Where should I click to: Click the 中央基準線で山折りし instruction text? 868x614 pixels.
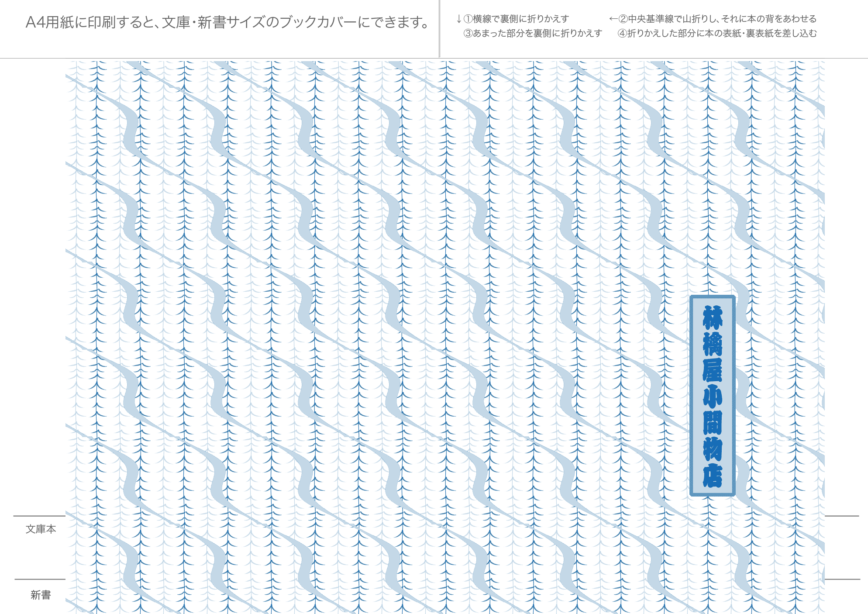click(x=672, y=19)
